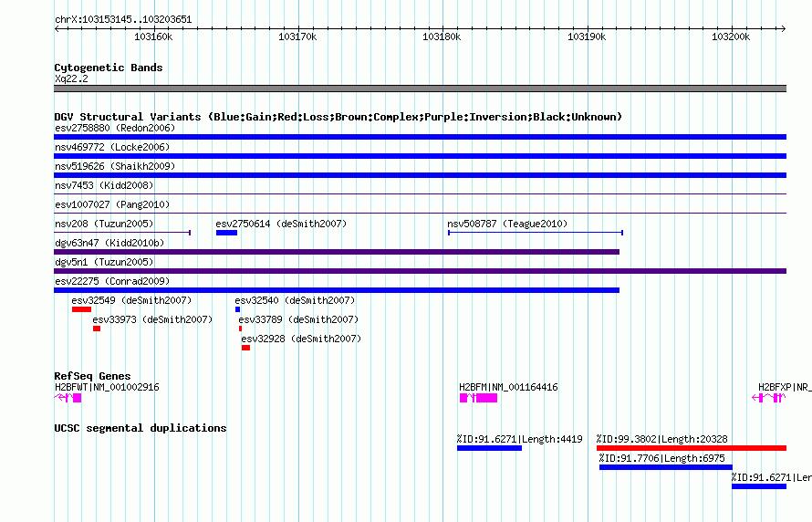Select nsv208 (Tuzun2005) variant line
The image size is (812, 522).
pyautogui.click(x=122, y=233)
